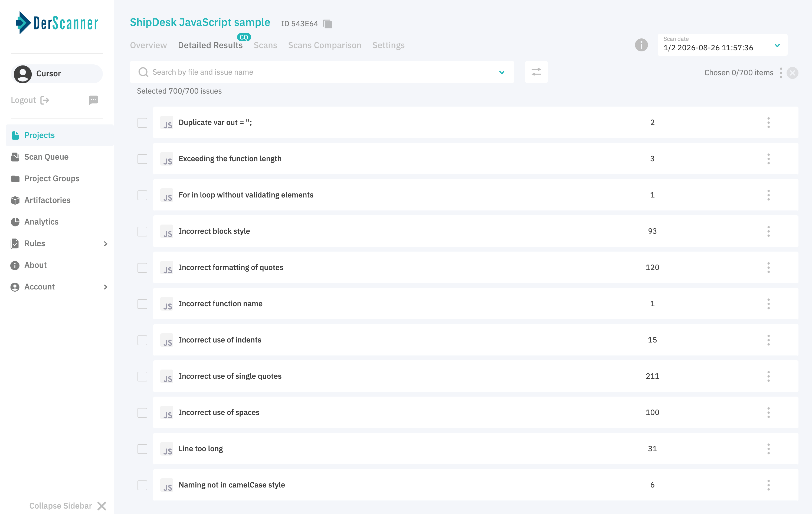The image size is (812, 514).
Task: Click the search magnifier icon
Action: point(143,72)
